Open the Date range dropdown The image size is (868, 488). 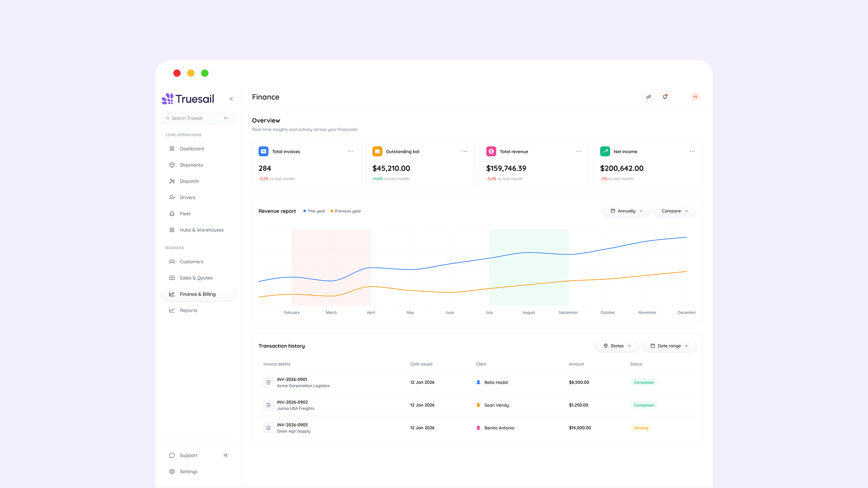[669, 346]
